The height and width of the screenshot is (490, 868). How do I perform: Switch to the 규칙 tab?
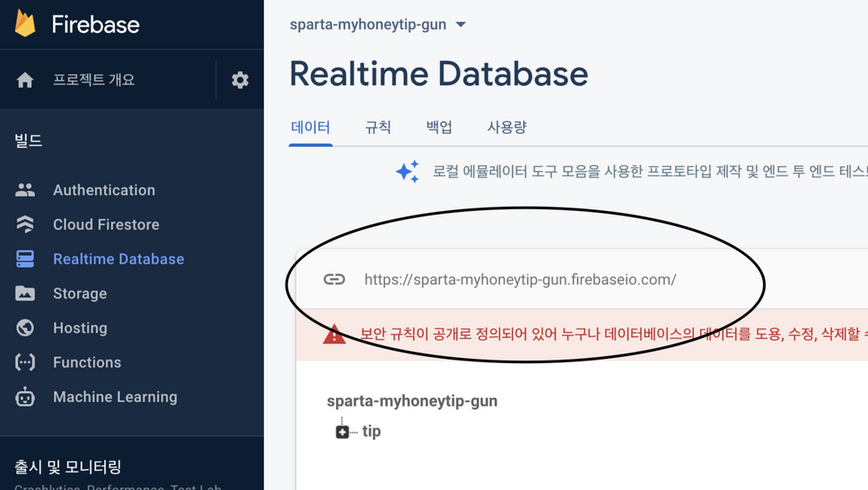[378, 128]
